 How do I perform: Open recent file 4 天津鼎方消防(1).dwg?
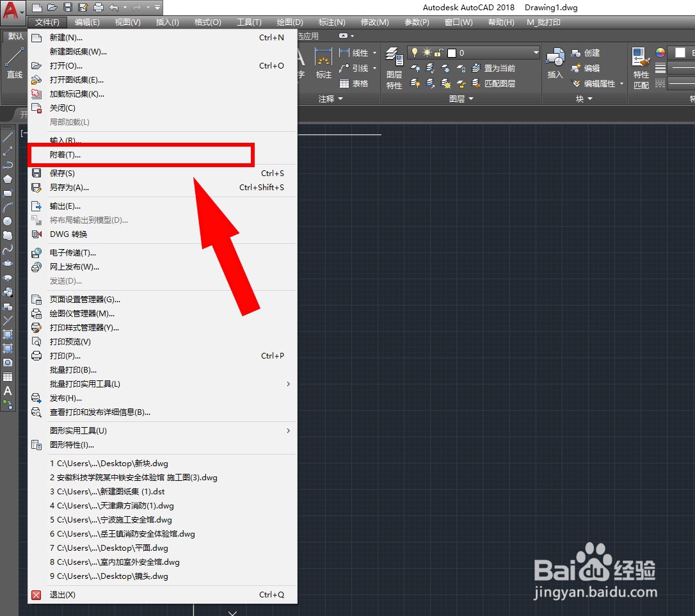[163, 506]
